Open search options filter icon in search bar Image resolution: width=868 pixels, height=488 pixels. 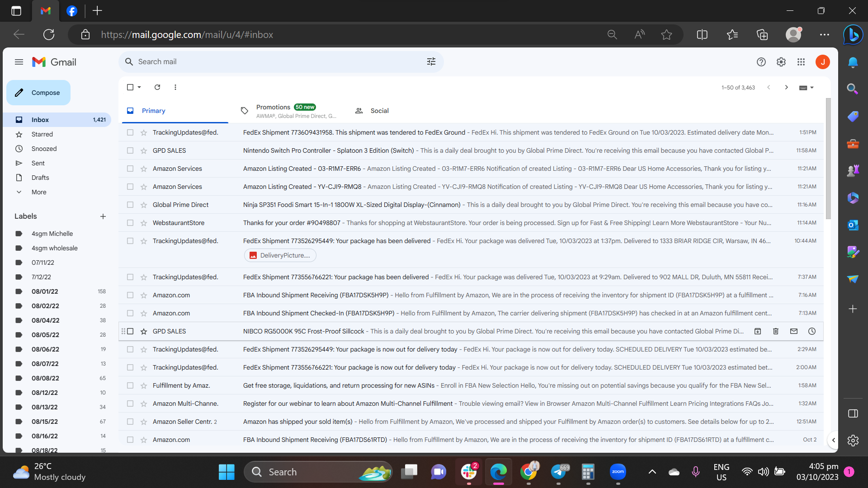point(431,62)
